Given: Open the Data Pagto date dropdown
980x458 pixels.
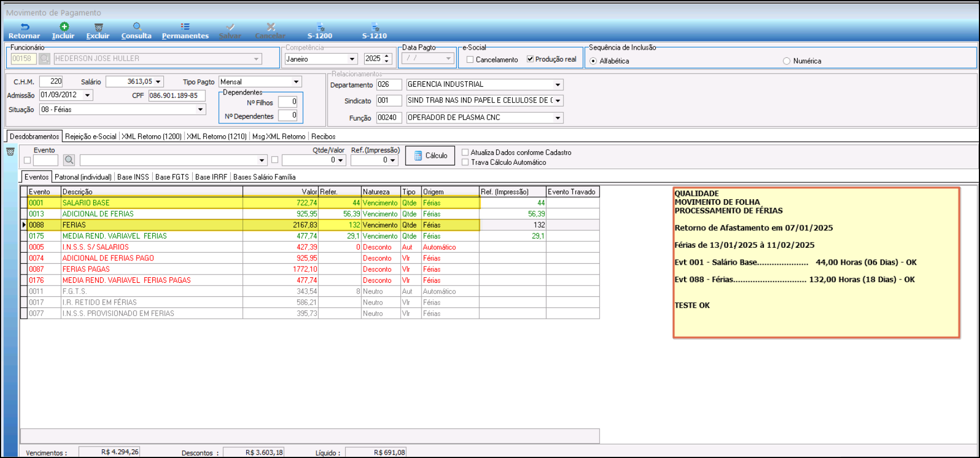Looking at the screenshot, I should (x=448, y=58).
